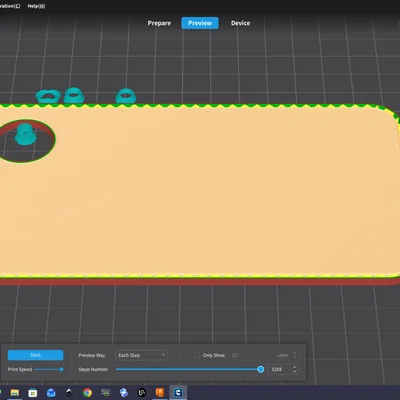
Task: Open File Explorer from the taskbar
Action: [x=15, y=393]
